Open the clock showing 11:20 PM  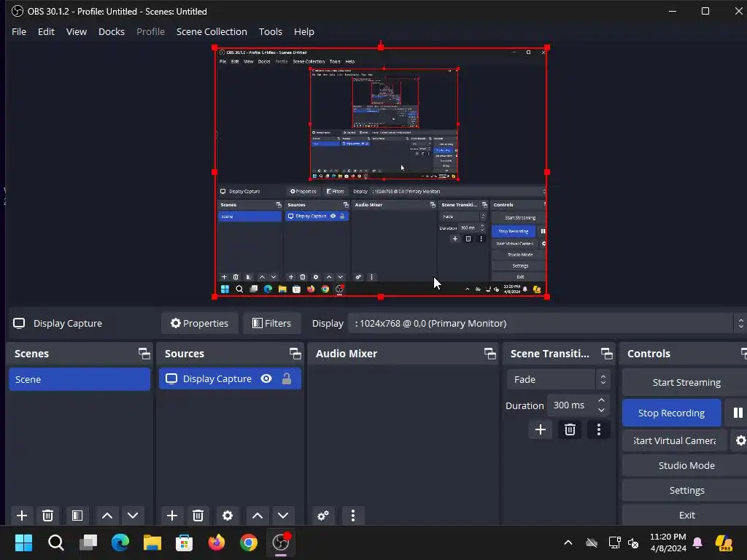pos(668,542)
